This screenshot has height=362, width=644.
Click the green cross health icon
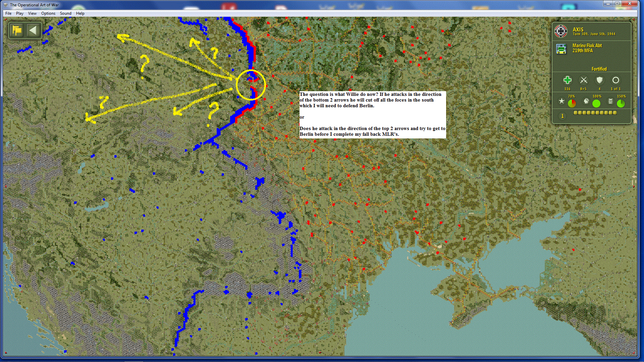(567, 80)
